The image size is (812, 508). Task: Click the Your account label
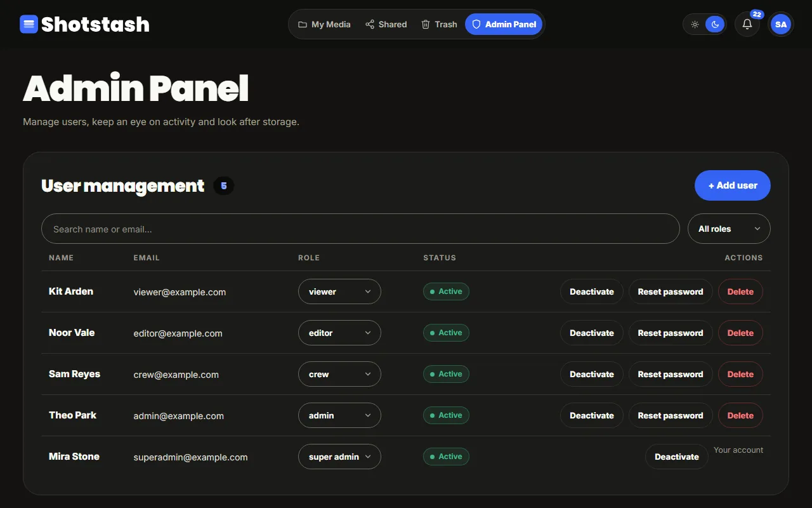point(738,450)
